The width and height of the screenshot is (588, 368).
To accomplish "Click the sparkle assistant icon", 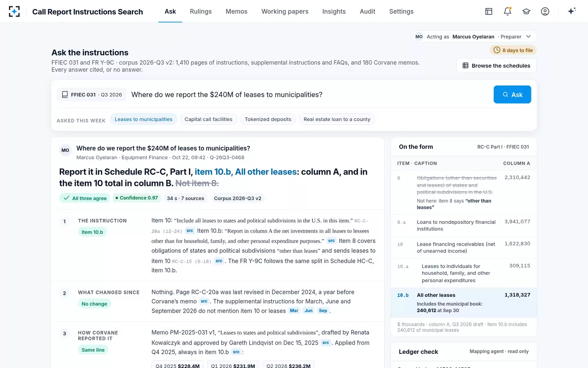I will point(572,11).
